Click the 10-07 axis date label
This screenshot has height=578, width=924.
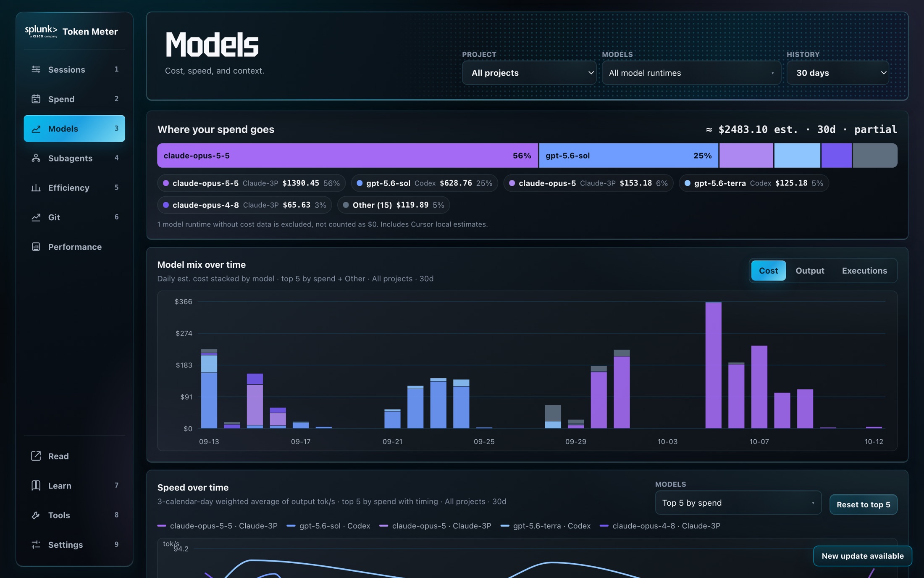point(759,442)
